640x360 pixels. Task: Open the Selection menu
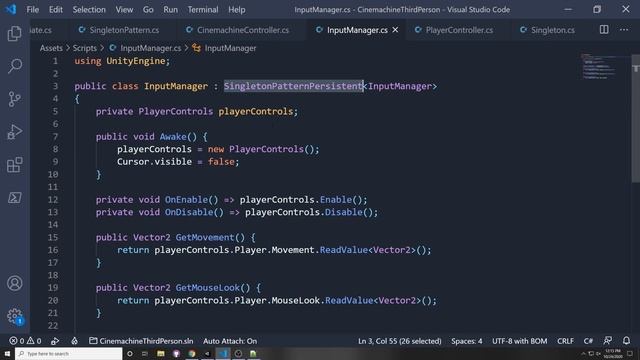coord(89,9)
